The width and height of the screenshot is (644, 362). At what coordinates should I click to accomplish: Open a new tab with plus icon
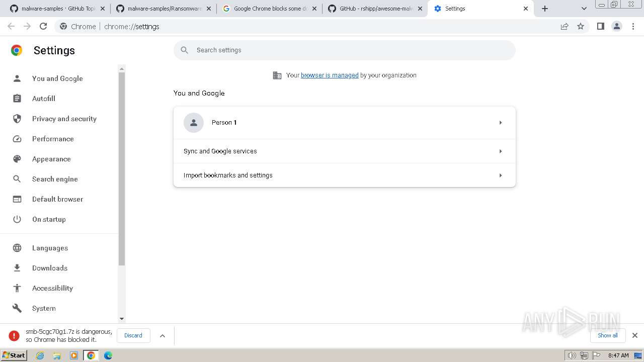pos(545,9)
